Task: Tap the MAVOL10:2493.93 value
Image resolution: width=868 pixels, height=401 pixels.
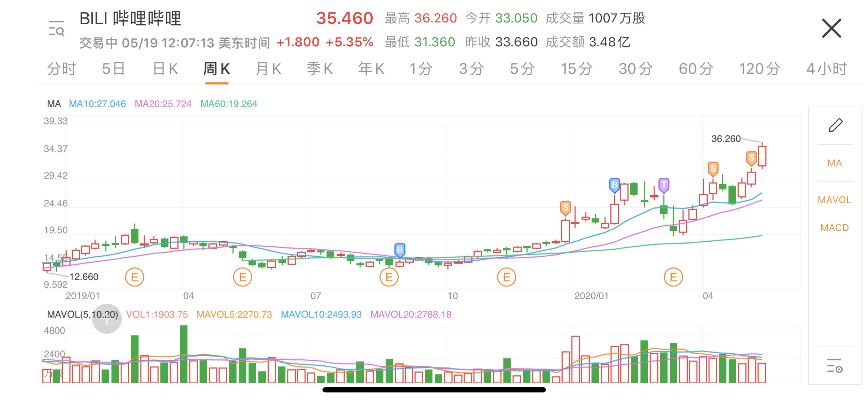Action: (321, 314)
